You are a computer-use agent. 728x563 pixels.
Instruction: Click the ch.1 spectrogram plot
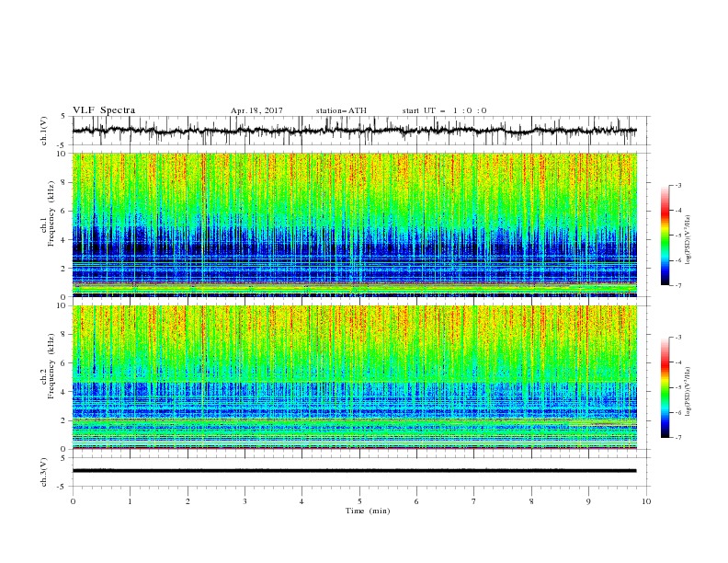click(x=355, y=224)
